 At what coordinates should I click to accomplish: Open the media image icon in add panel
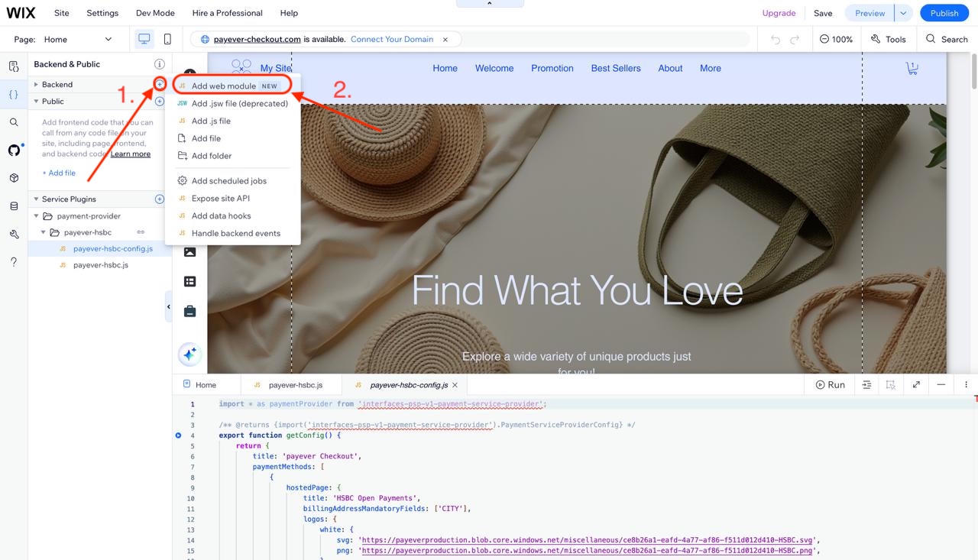point(189,251)
